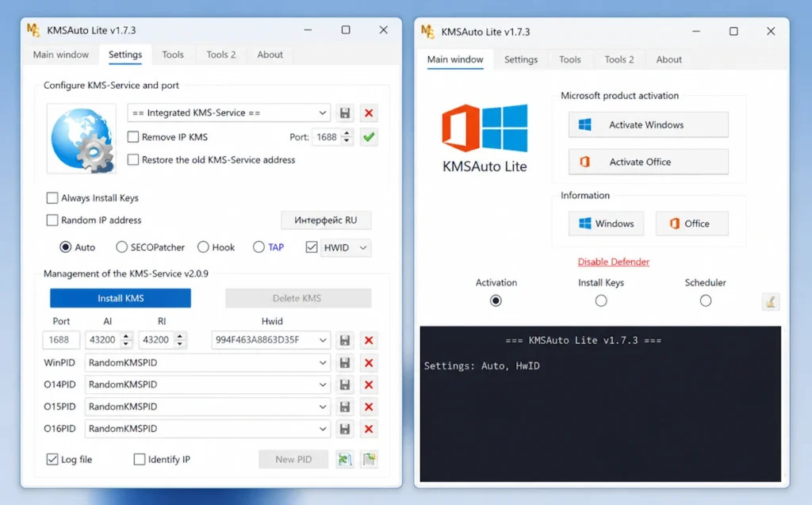Click the Activate Windows button
This screenshot has width=812, height=505.
(x=649, y=124)
